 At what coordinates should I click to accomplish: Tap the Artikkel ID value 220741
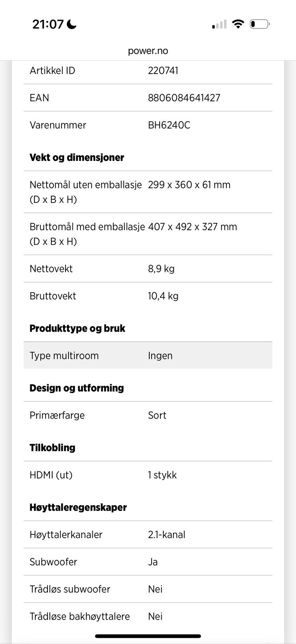click(x=163, y=71)
